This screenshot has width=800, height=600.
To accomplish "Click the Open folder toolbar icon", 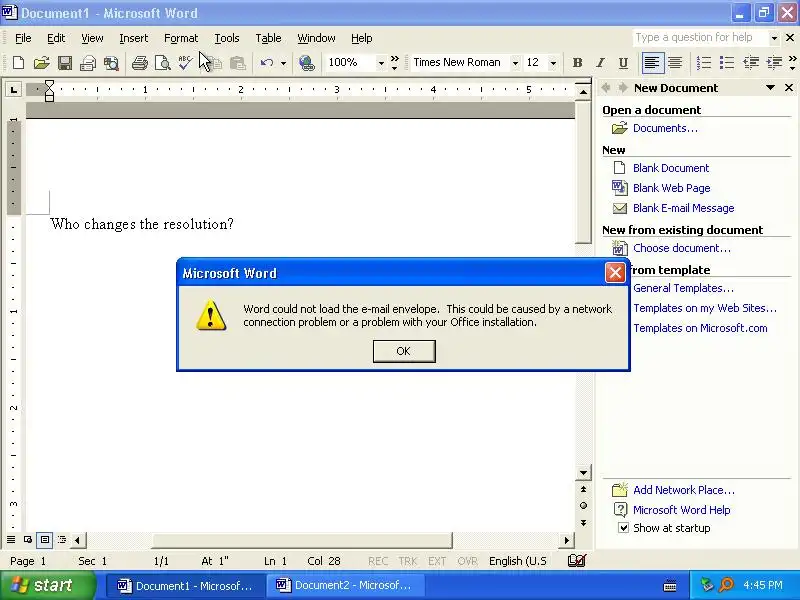I will coord(41,63).
